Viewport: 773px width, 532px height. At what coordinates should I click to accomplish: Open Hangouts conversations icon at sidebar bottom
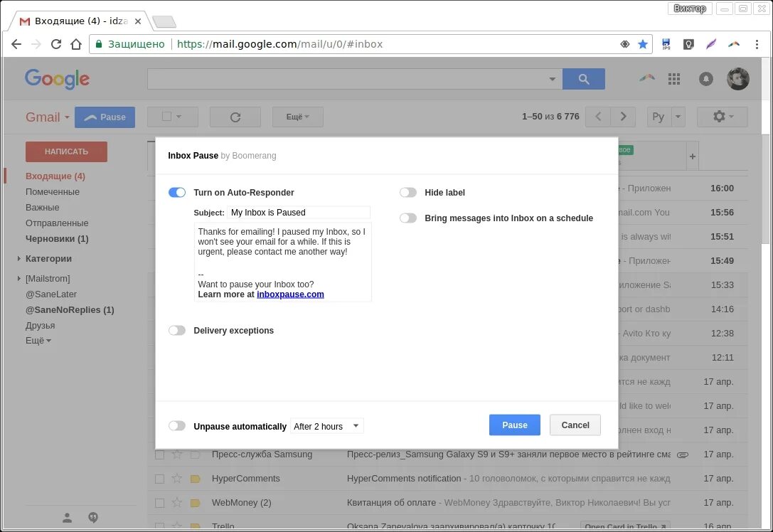point(93,518)
